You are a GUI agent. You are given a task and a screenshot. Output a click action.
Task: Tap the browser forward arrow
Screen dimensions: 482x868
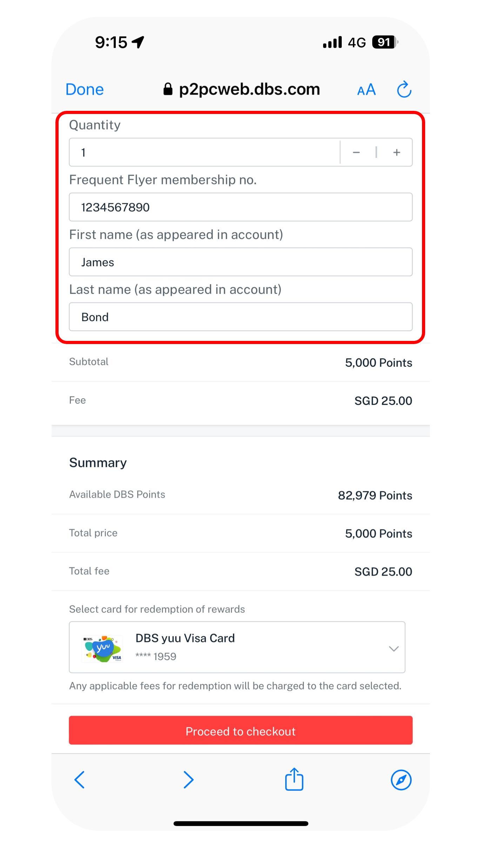point(188,780)
